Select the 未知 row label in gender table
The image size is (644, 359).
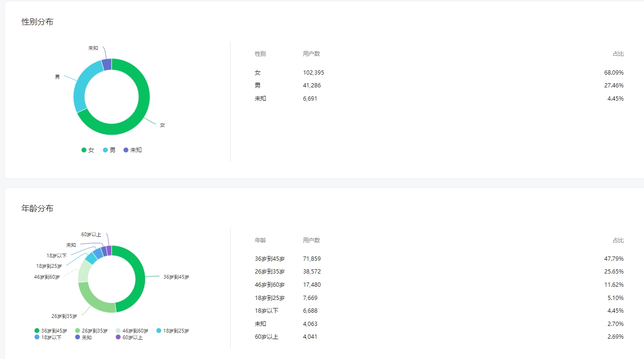[260, 99]
